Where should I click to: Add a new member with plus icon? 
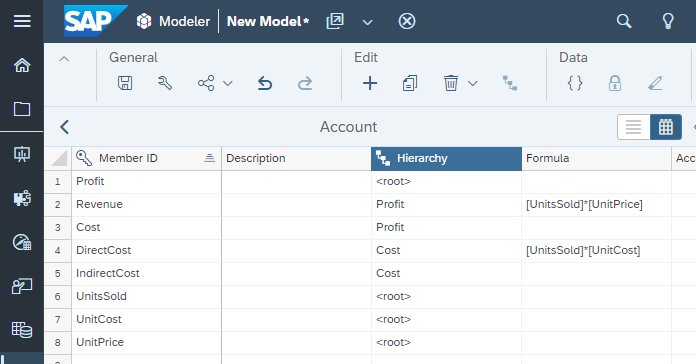pos(370,83)
